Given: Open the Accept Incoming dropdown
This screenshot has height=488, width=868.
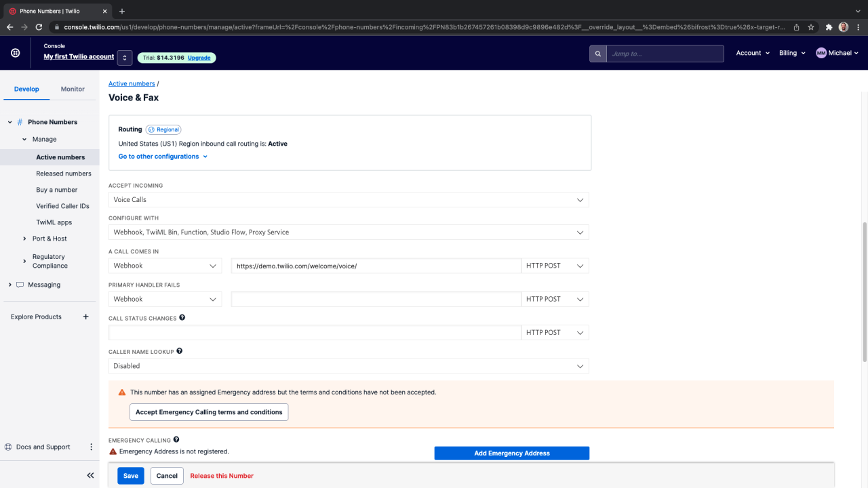Looking at the screenshot, I should tap(349, 200).
